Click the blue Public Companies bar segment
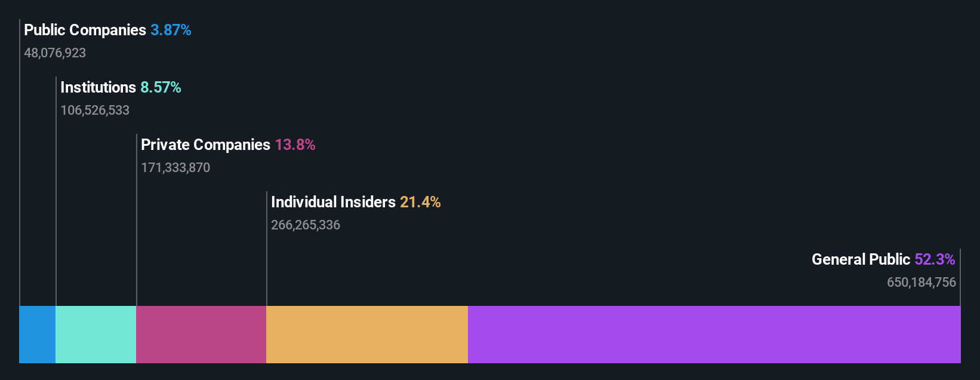This screenshot has height=380, width=980. coord(37,335)
